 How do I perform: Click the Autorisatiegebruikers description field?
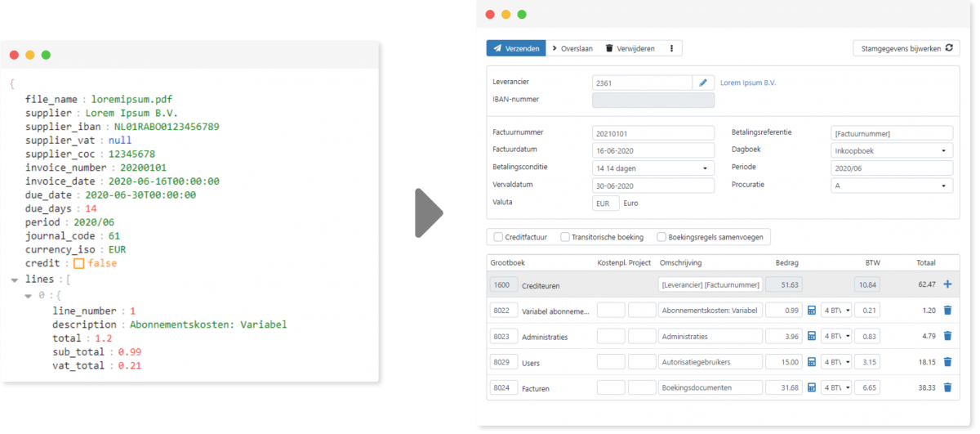coord(710,362)
